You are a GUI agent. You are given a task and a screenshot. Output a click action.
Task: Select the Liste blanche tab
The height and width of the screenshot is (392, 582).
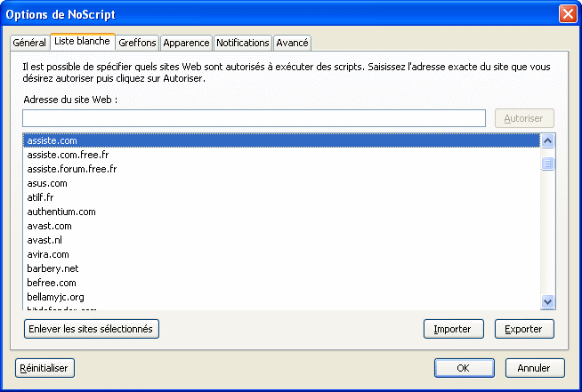pos(83,41)
